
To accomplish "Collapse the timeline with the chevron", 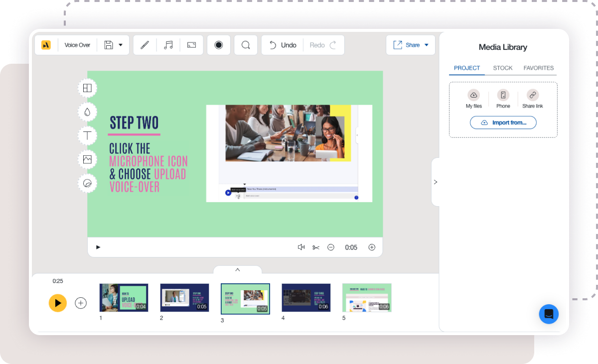I will 238,269.
